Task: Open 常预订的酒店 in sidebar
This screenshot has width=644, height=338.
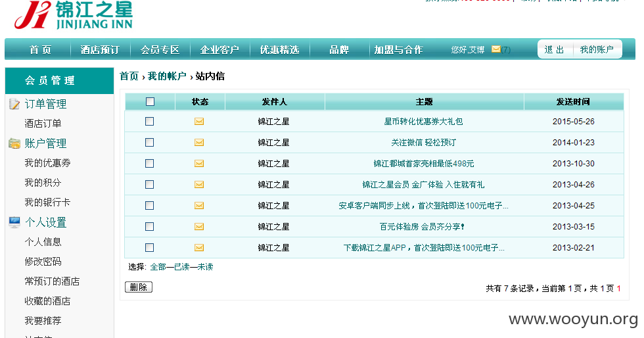Action: point(52,281)
